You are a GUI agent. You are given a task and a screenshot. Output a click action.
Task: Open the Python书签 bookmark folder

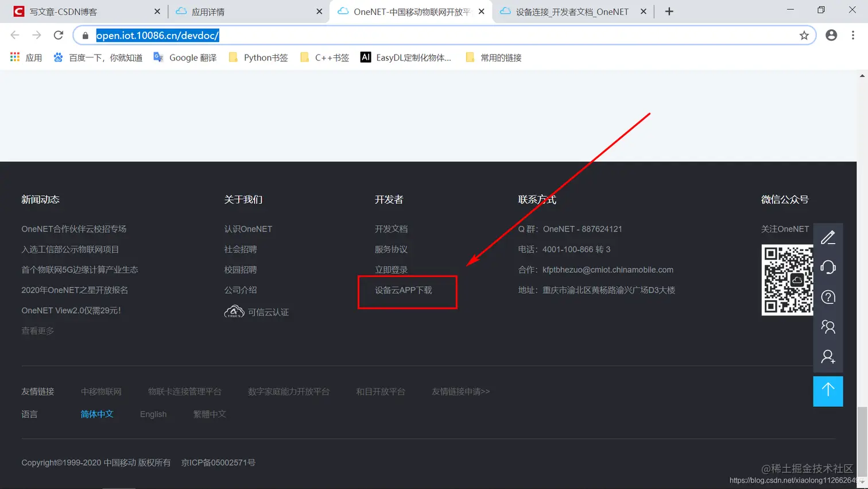(258, 57)
